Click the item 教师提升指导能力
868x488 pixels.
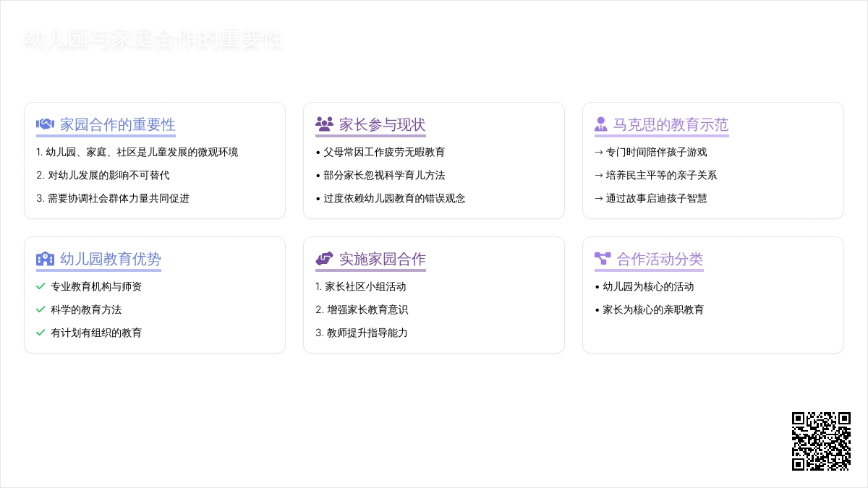point(362,333)
